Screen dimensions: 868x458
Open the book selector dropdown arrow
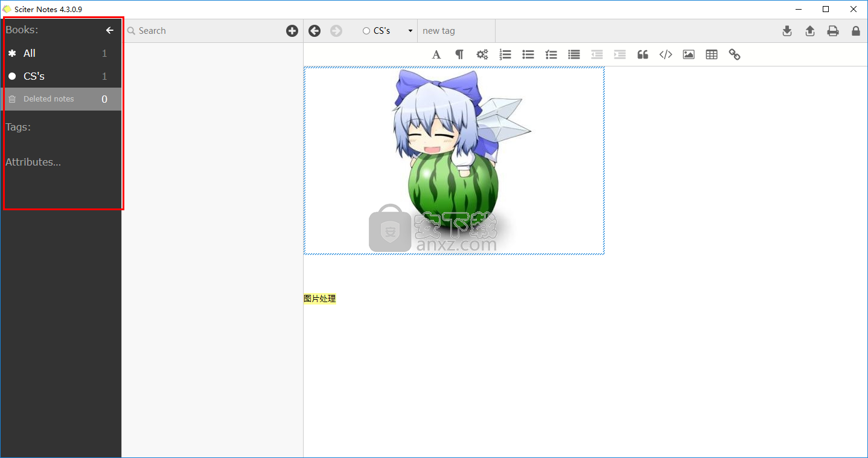coord(410,31)
